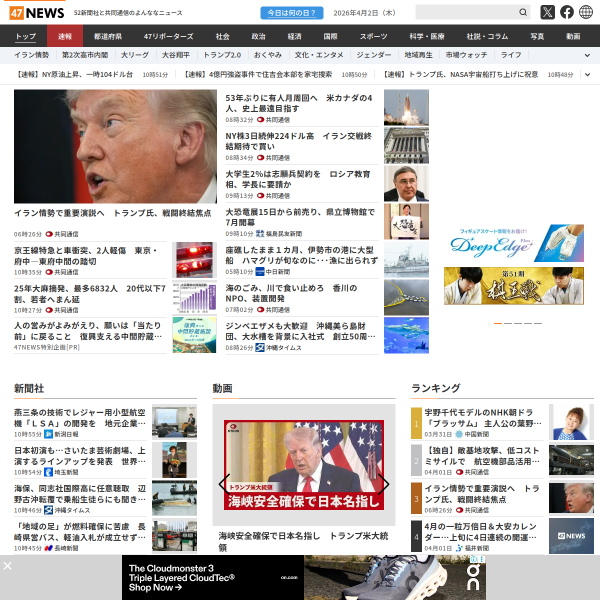The image size is (600, 600).
Task: Expand the topic tags row chevron
Action: point(587,55)
